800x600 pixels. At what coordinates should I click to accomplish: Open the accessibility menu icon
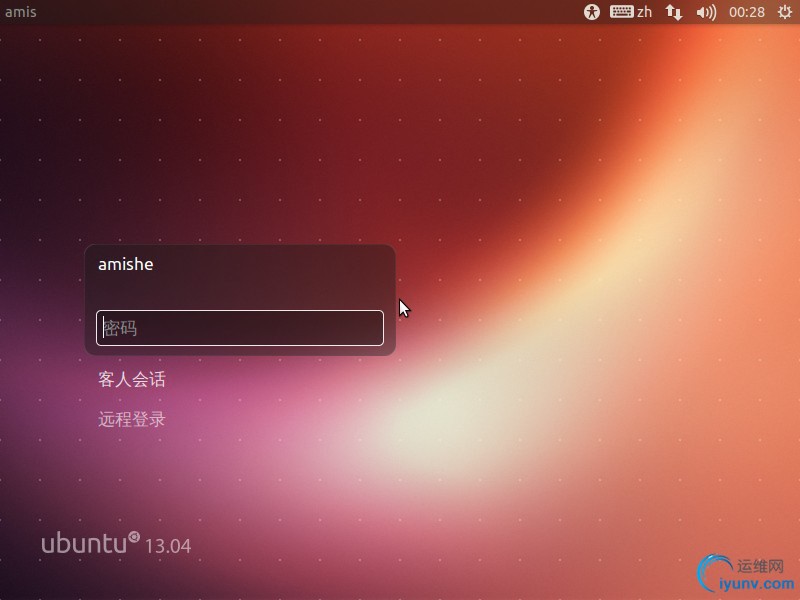[592, 12]
